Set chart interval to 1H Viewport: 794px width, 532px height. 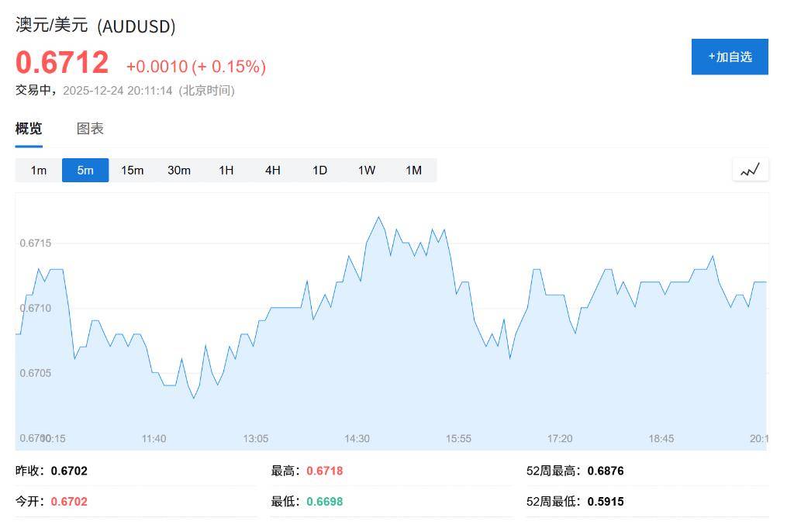[x=226, y=170]
